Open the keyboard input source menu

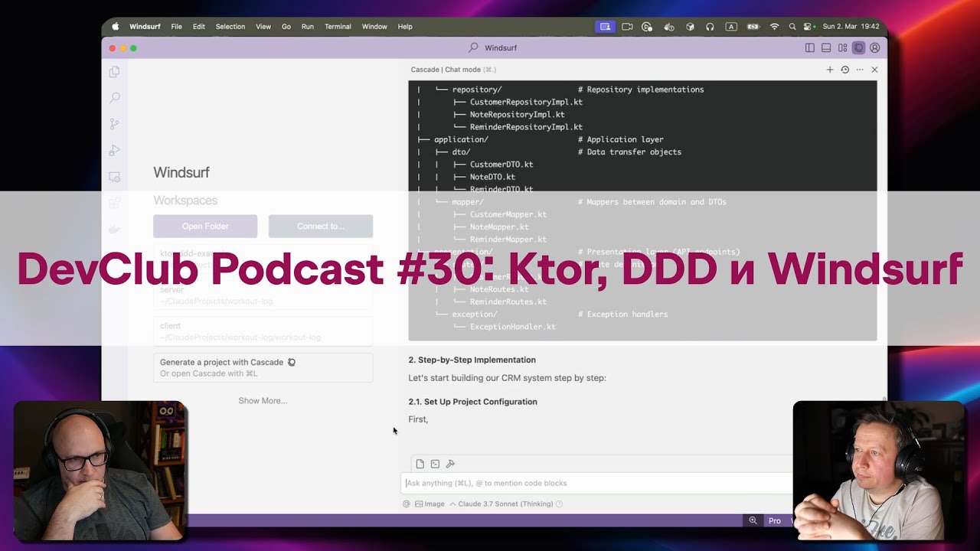[731, 26]
